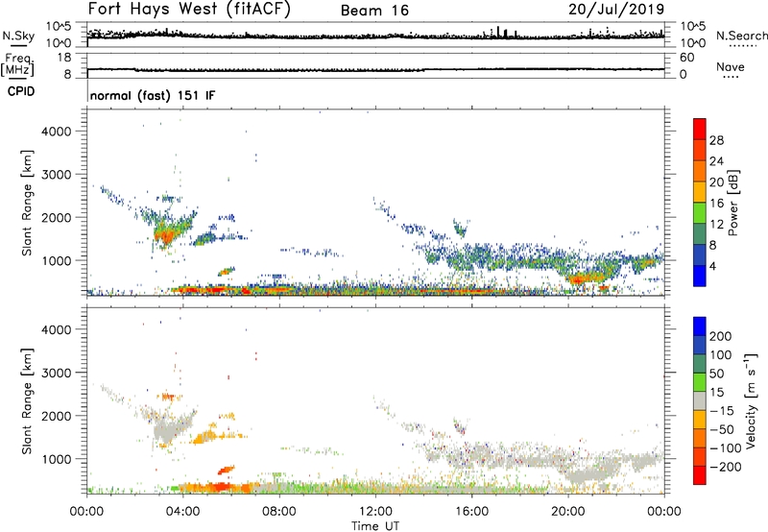The image size is (768, 532).
Task: Pick the light green segment of Power colorbar
Action: (x=700, y=213)
